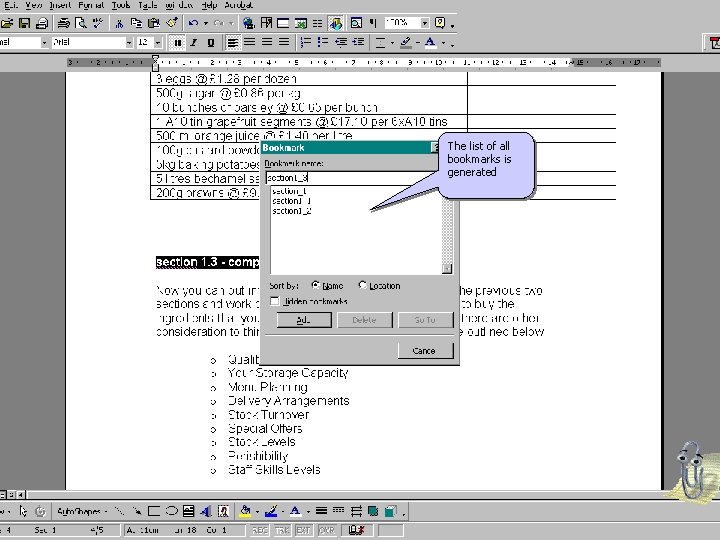Click the Document Map icon
The width and height of the screenshot is (720, 540).
pos(356,22)
